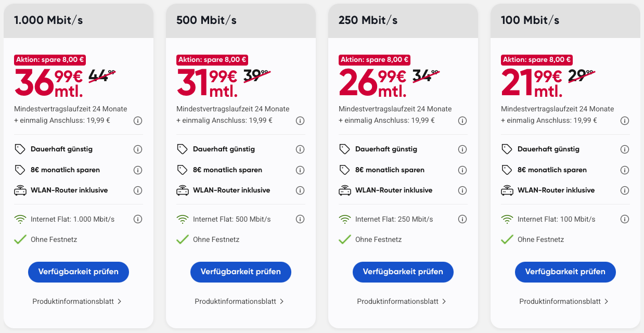Click Verfügbarkeit prüfen for 1.000 Mbit/s plan
The width and height of the screenshot is (644, 333).
tap(79, 272)
